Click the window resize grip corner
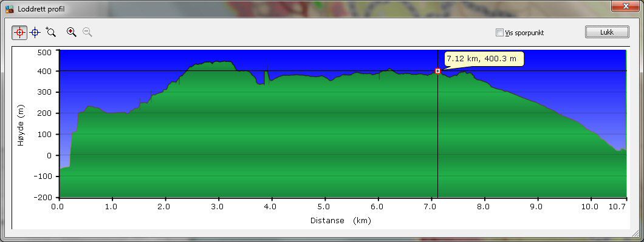 [x=635, y=234]
